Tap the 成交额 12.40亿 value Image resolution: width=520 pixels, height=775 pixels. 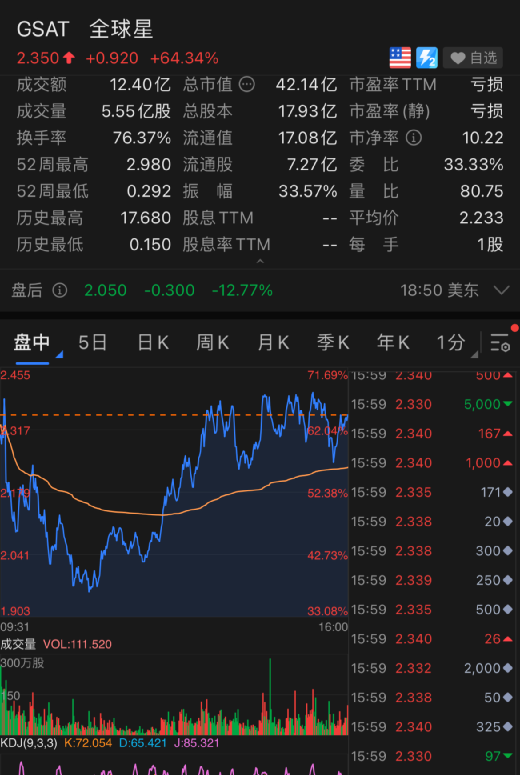click(x=140, y=85)
